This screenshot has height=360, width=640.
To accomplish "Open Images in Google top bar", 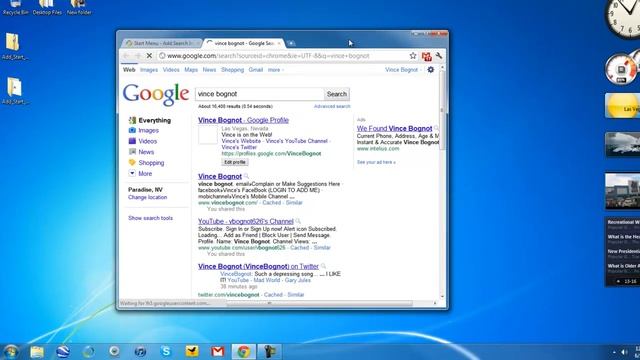I will (x=149, y=70).
